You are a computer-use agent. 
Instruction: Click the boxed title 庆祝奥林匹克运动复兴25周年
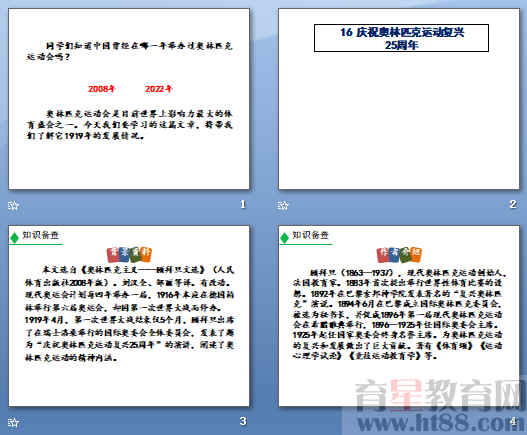click(x=401, y=38)
